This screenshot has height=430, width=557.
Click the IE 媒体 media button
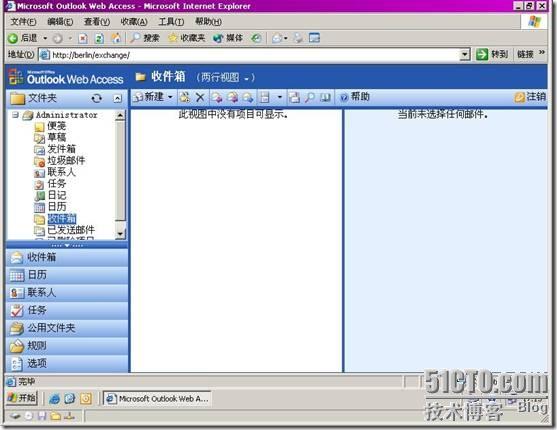click(x=228, y=38)
